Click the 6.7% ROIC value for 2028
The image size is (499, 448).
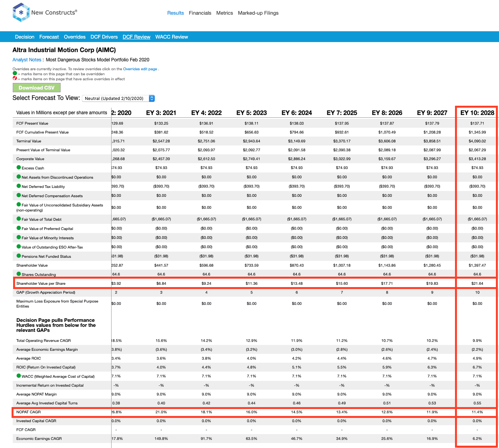(x=477, y=367)
